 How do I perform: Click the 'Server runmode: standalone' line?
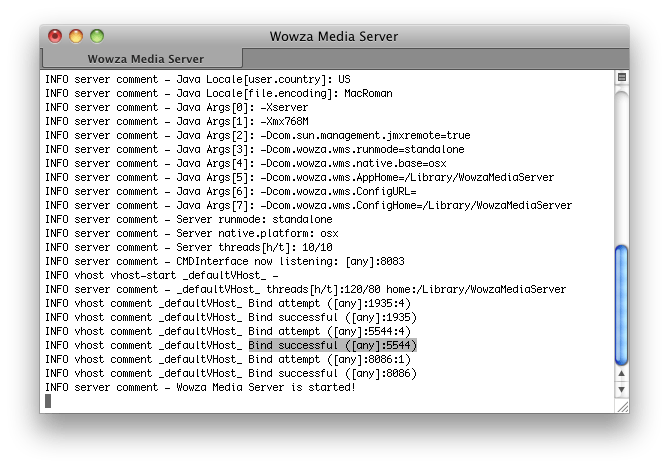coord(189,219)
